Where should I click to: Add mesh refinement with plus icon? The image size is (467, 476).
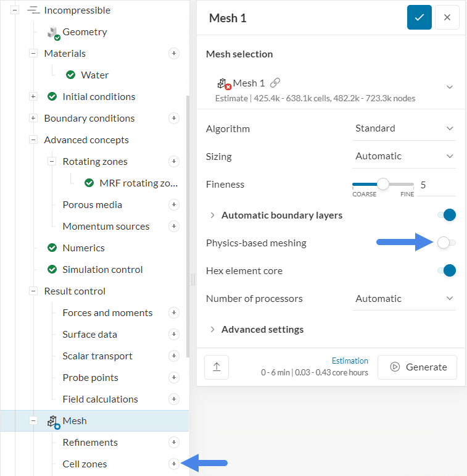174,443
